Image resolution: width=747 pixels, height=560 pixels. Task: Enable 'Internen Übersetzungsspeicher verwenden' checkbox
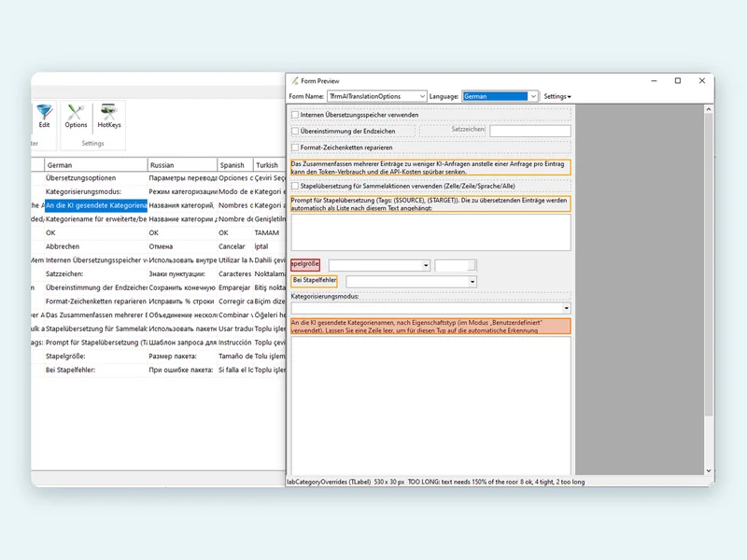(x=295, y=115)
